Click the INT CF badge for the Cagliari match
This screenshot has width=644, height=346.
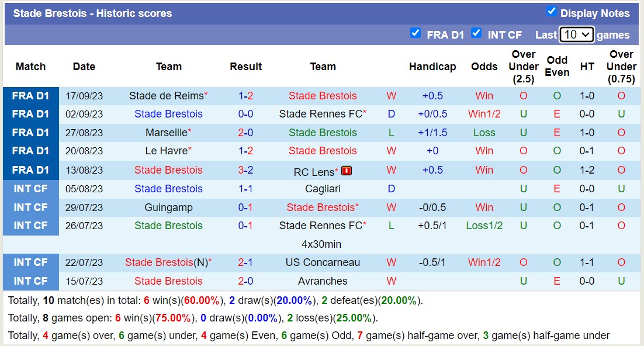30,188
